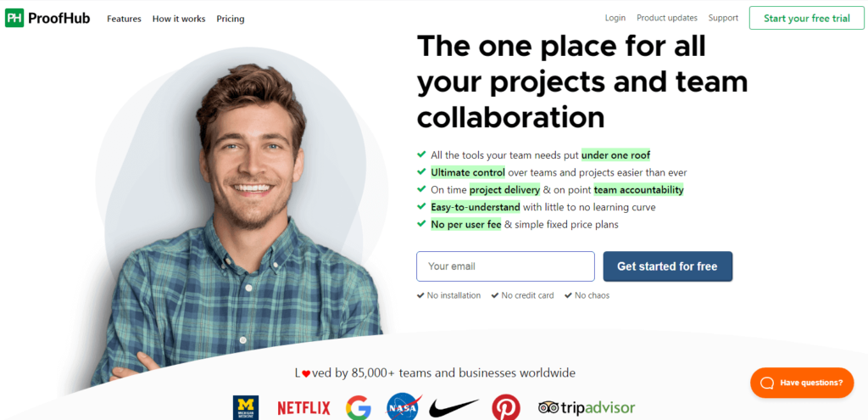
Task: Open Product updates link
Action: click(667, 18)
